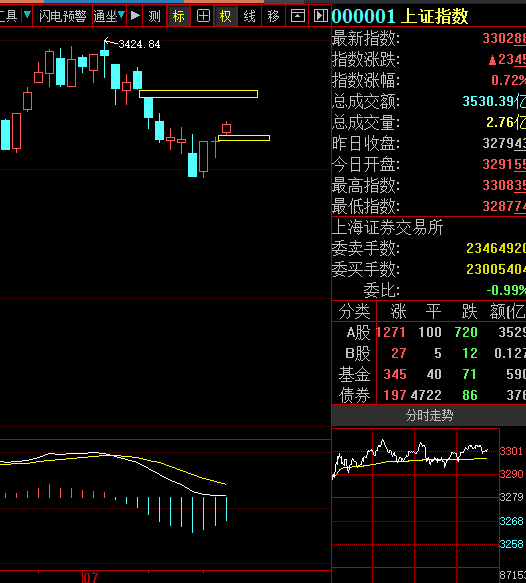Click the 分类 column header
Image resolution: width=526 pixels, height=583 pixels.
pos(354,311)
